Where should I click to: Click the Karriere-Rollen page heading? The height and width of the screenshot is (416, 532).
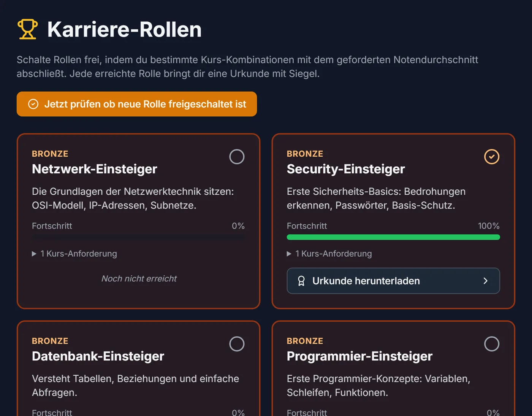coord(124,29)
